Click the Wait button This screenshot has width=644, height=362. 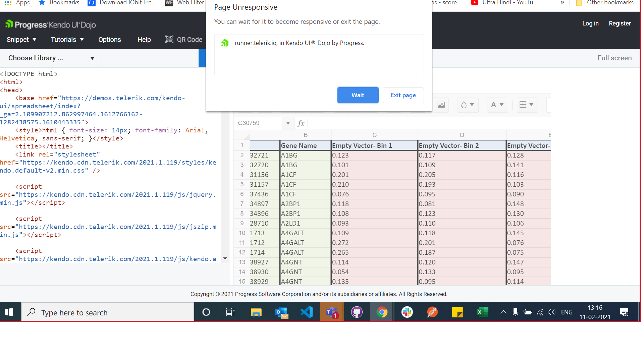pos(358,95)
